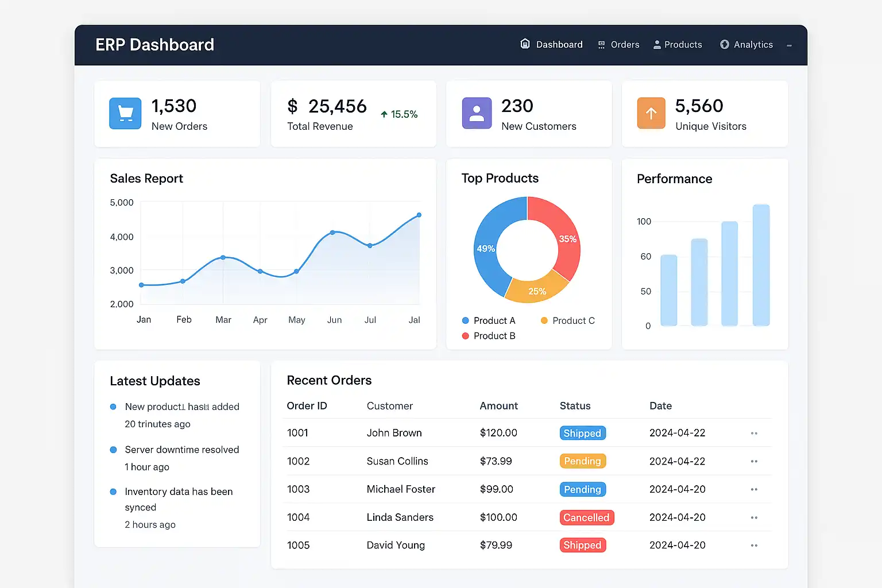Click the purple New Customers person icon
Viewport: 882px width, 588px height.
point(477,113)
